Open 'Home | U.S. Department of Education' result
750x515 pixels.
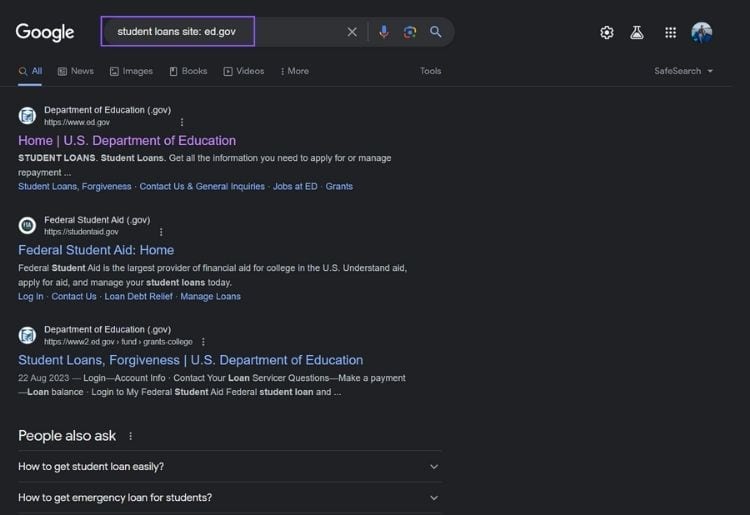point(127,141)
